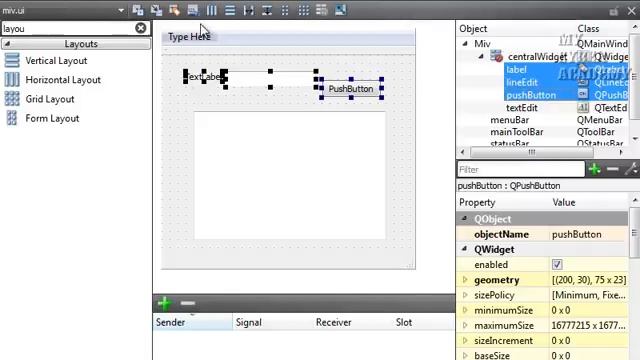Click the Adjust Size toolbar icon

[340, 10]
